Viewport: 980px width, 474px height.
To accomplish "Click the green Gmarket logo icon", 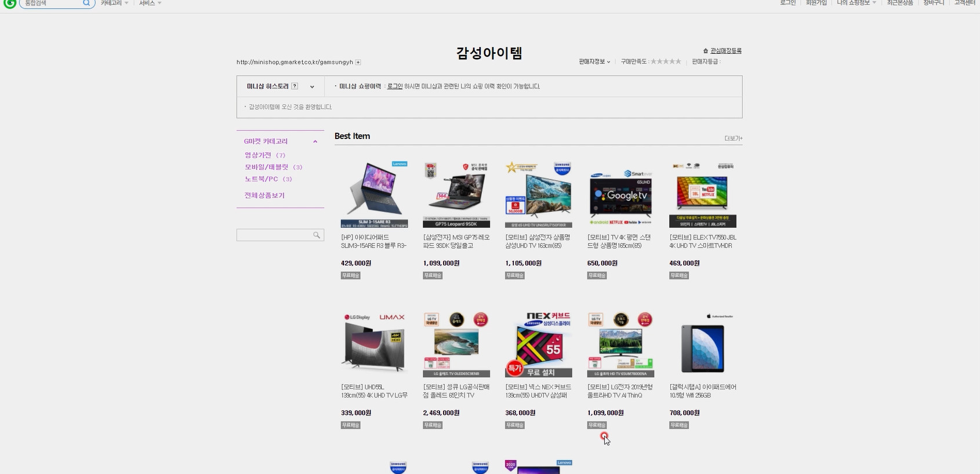I will click(x=9, y=3).
